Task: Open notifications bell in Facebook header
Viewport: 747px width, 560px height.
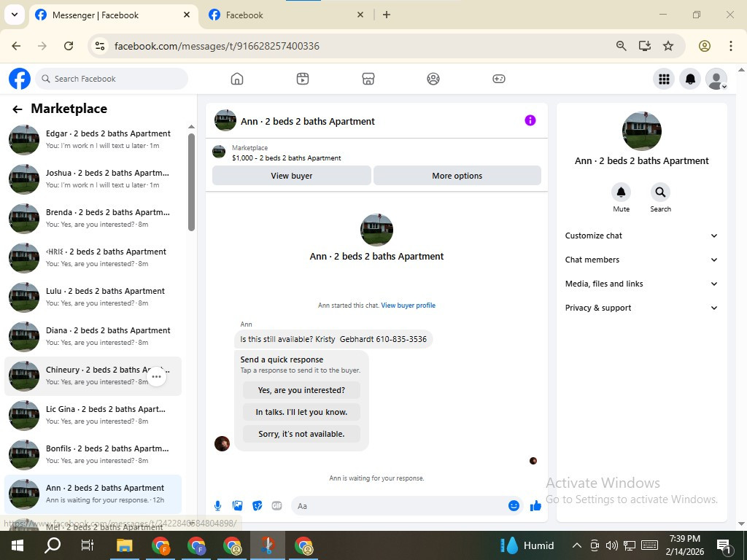Action: [690, 79]
